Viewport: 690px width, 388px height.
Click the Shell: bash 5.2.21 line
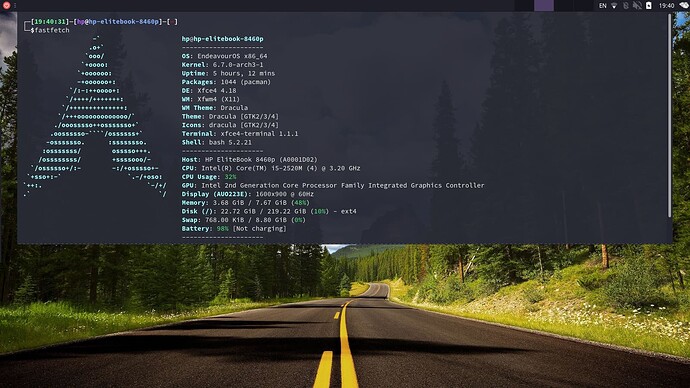217,142
